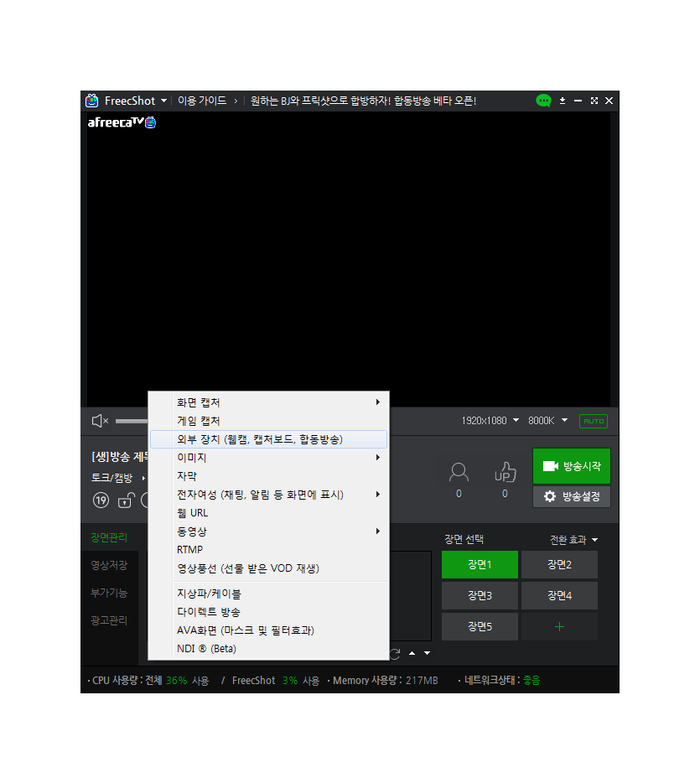Click CPU 사용량 36% status text
This screenshot has height=783, width=700.
point(148,681)
